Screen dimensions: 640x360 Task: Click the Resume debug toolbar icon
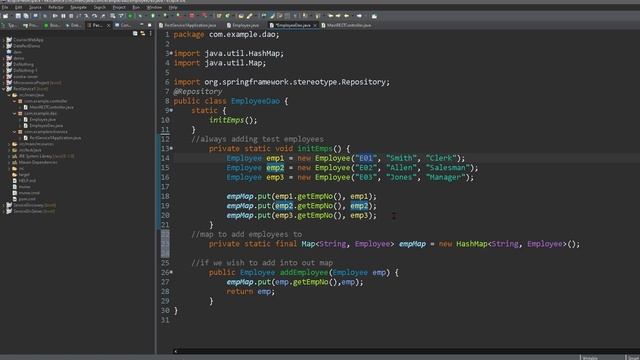[x=55, y=16]
